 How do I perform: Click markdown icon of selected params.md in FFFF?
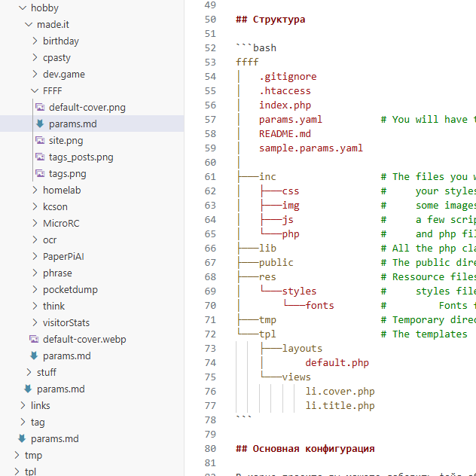click(x=40, y=124)
